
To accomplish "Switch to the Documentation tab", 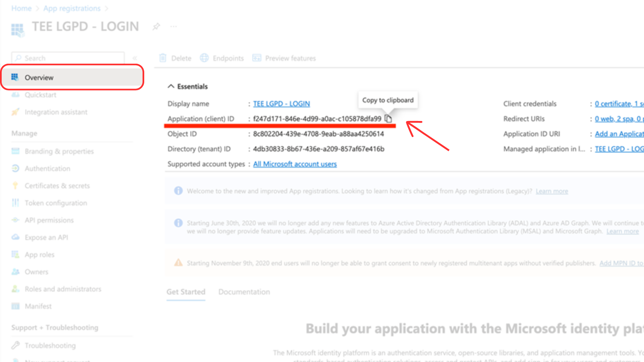I will 244,292.
